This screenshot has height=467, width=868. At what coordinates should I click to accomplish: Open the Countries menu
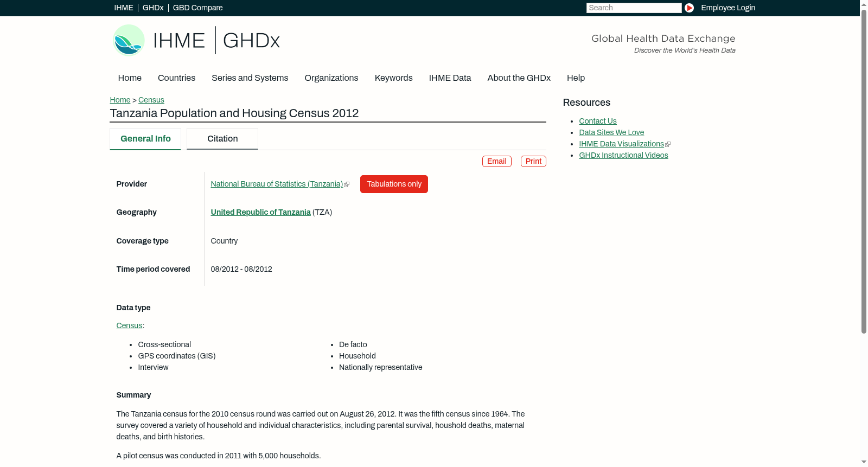(x=176, y=78)
